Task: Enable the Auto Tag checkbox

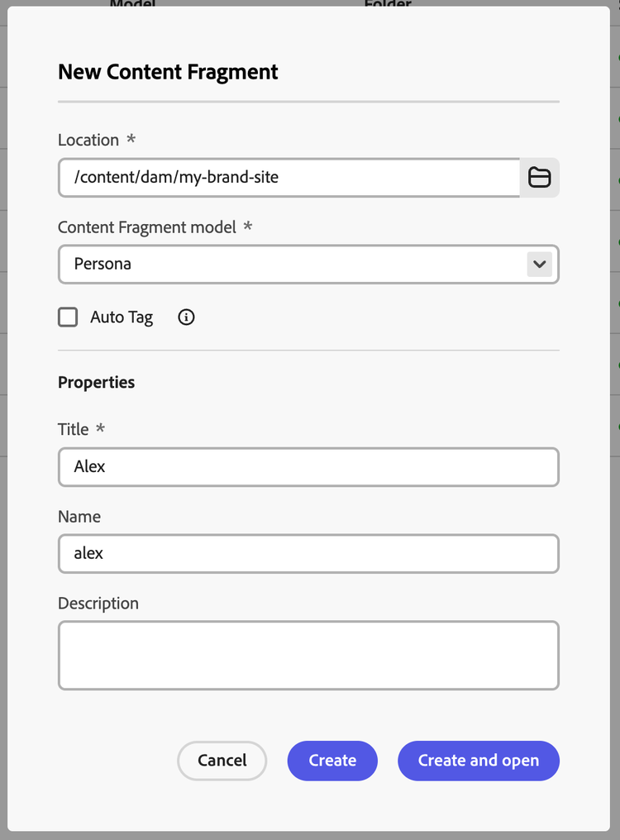Action: click(68, 317)
